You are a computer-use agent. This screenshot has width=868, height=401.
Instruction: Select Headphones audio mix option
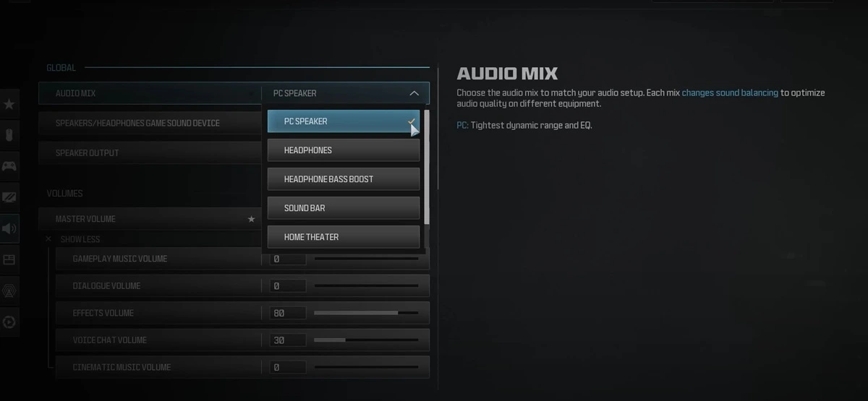pyautogui.click(x=344, y=150)
